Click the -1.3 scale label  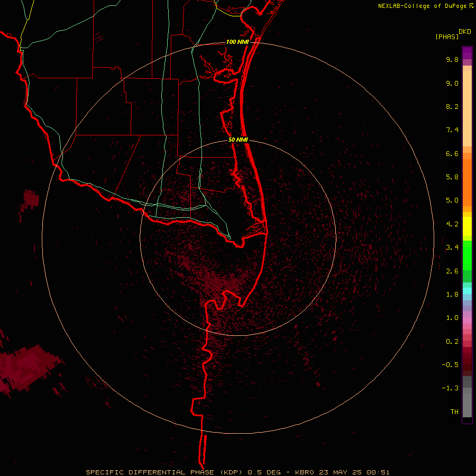coord(450,388)
